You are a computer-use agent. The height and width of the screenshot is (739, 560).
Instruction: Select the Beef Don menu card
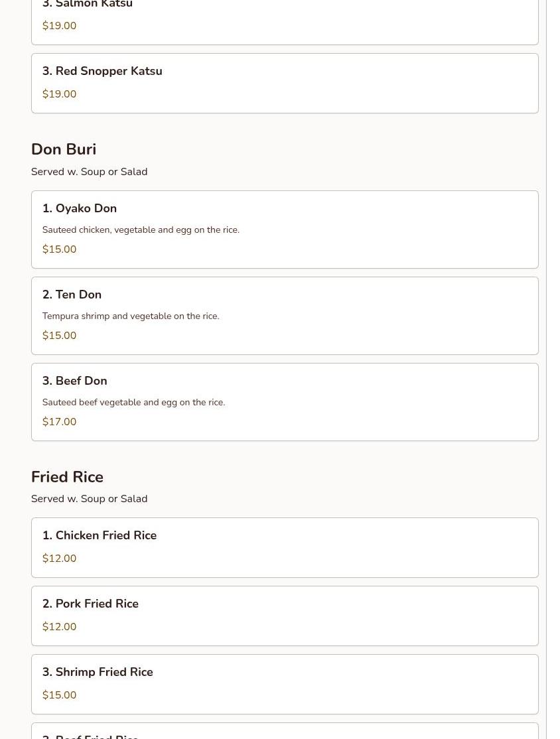point(285,402)
